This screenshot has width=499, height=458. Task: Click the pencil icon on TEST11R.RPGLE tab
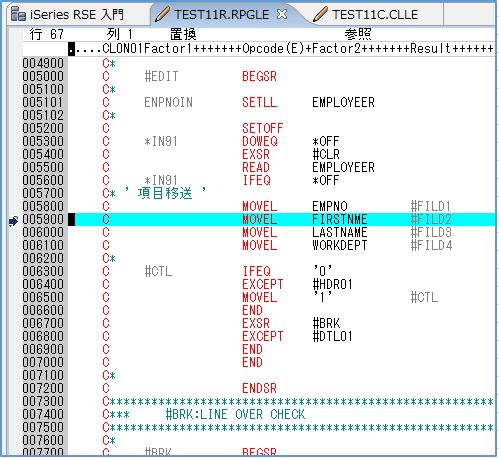[162, 15]
